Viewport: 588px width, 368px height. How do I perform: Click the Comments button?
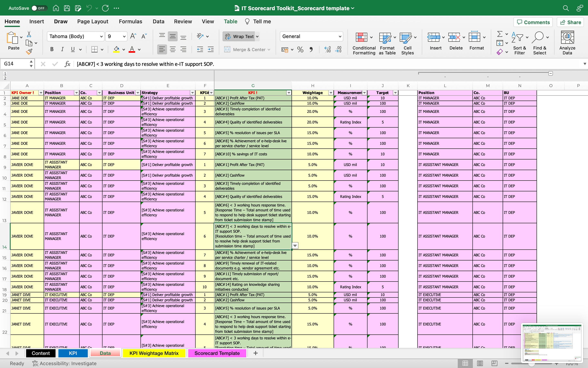533,22
